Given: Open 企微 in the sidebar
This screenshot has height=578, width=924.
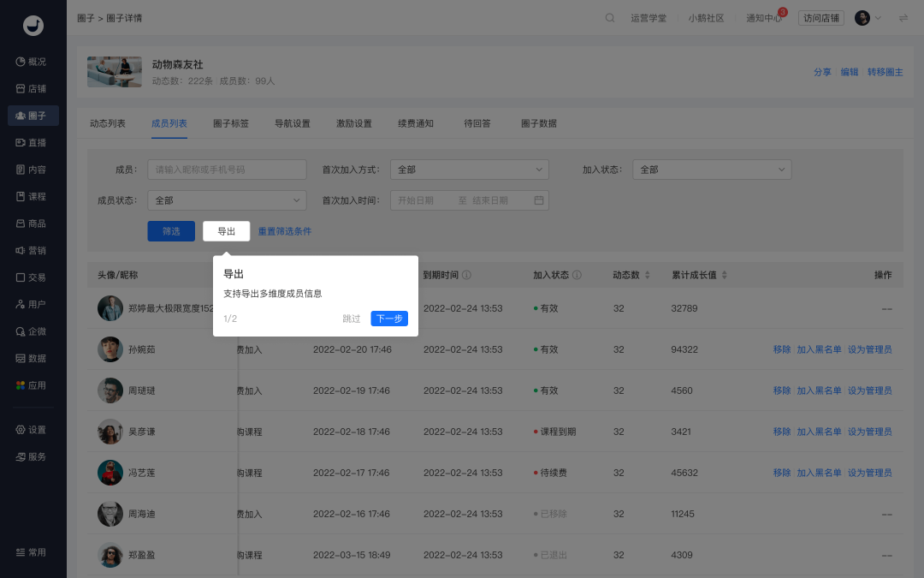Looking at the screenshot, I should tap(31, 331).
